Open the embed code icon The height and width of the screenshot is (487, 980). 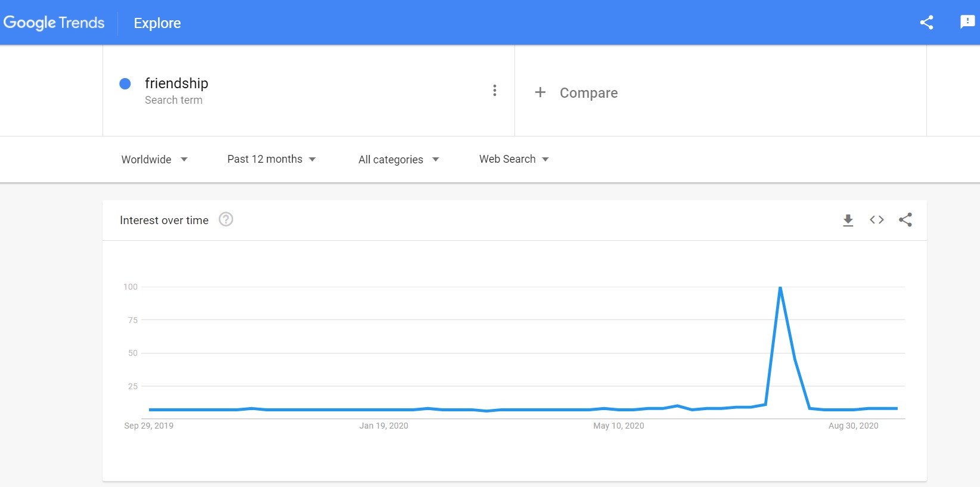pos(876,220)
